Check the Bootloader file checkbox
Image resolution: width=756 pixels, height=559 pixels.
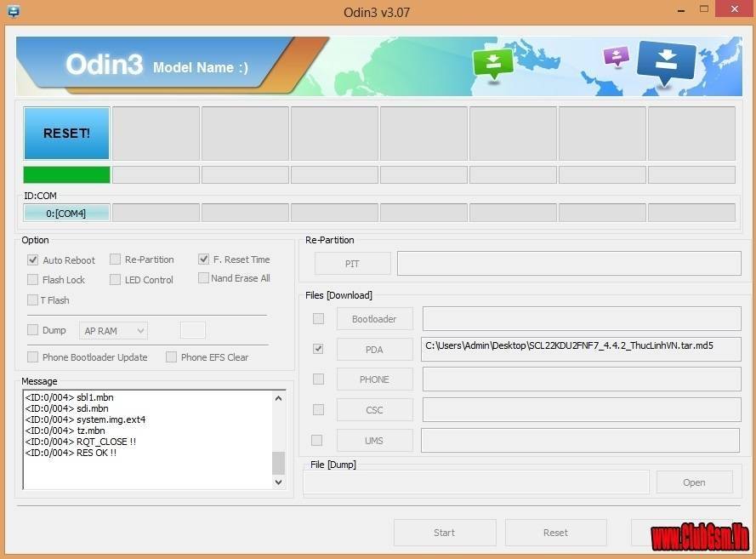(x=318, y=319)
